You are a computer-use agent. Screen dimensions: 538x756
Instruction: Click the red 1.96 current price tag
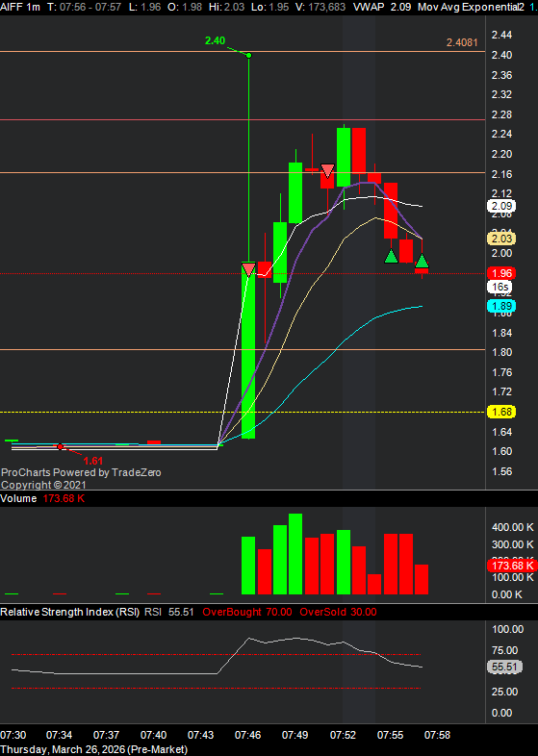tap(501, 273)
